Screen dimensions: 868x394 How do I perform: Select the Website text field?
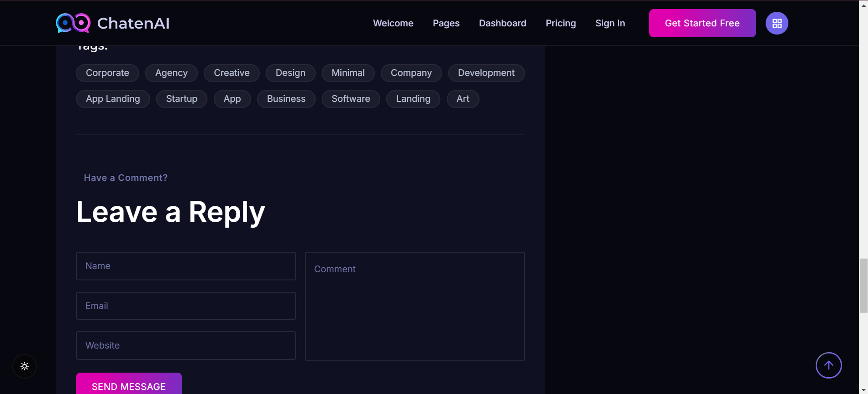(186, 345)
